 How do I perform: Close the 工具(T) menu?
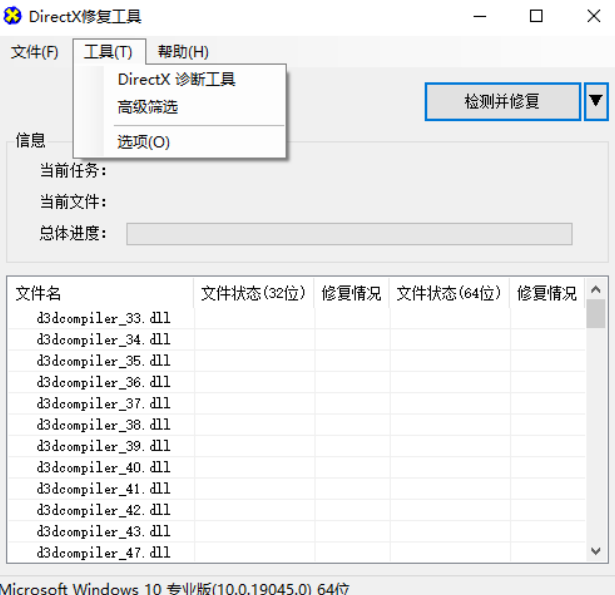tap(109, 52)
